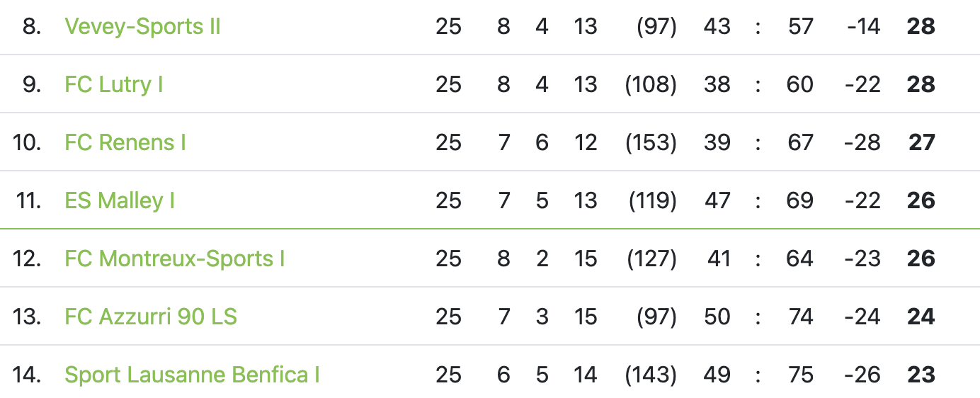
Task: Select Sport Lausanne Benfica I points 23
Action: click(921, 375)
